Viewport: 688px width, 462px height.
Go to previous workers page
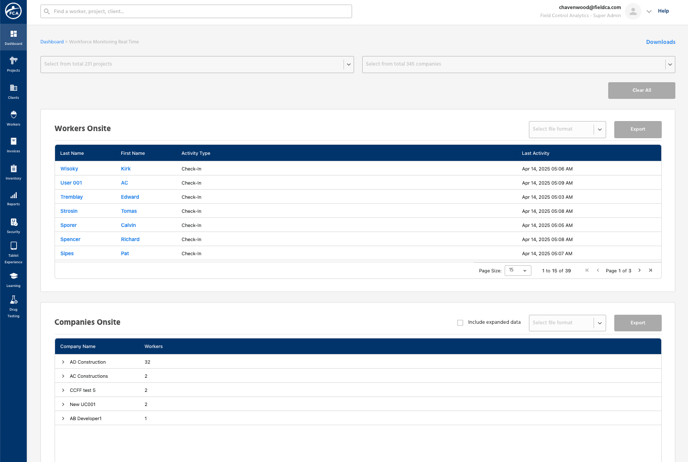[x=598, y=270]
